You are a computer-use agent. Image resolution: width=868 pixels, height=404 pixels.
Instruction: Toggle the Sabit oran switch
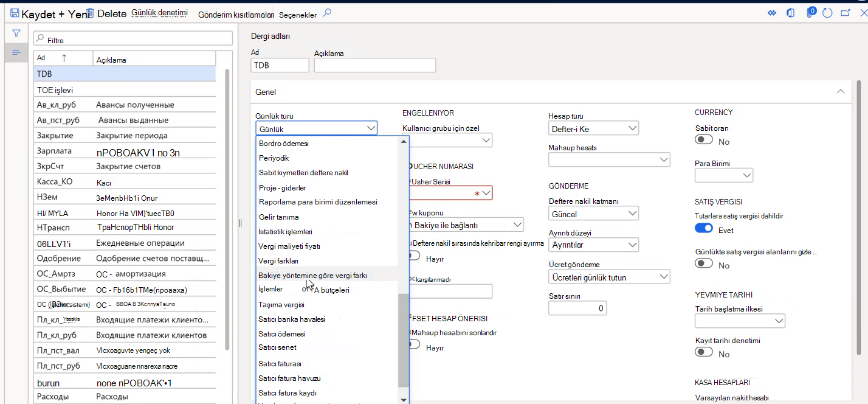click(x=704, y=140)
